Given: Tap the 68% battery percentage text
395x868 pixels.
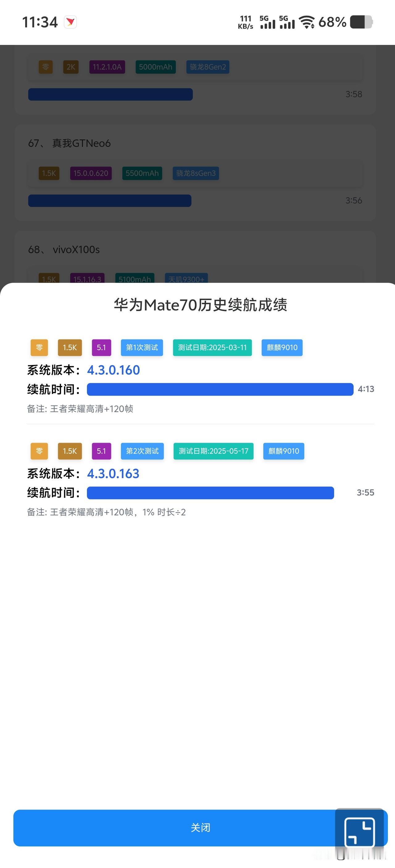Looking at the screenshot, I should point(332,22).
